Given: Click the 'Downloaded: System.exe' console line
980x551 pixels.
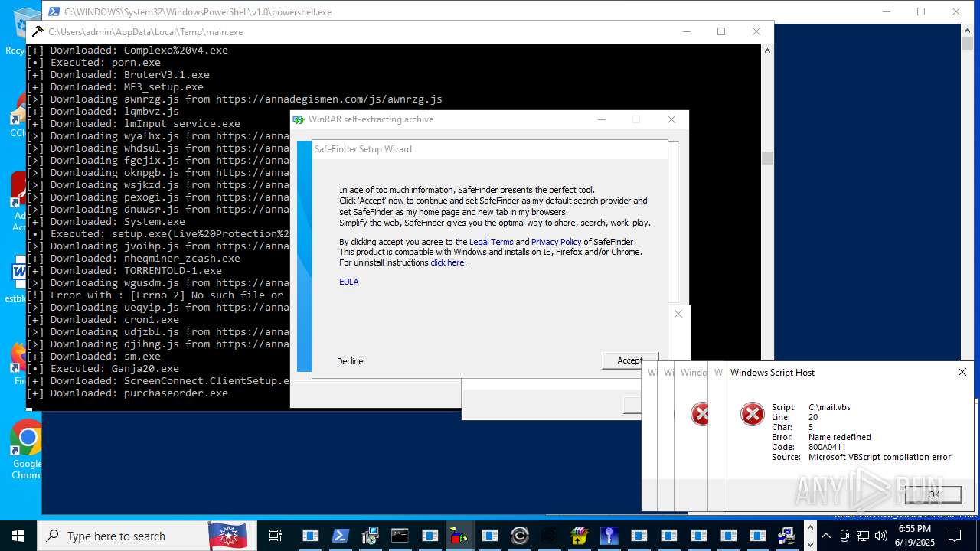Looking at the screenshot, I should click(x=106, y=221).
